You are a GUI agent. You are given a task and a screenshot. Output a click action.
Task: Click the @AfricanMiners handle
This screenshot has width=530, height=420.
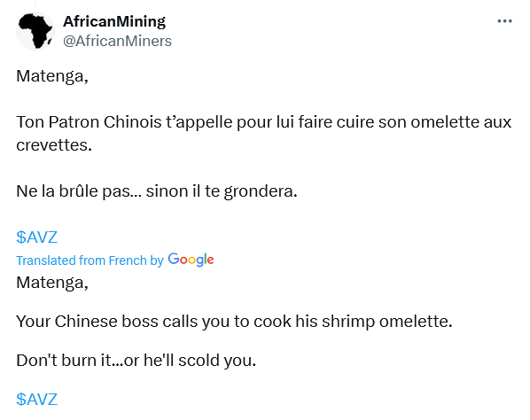point(117,42)
